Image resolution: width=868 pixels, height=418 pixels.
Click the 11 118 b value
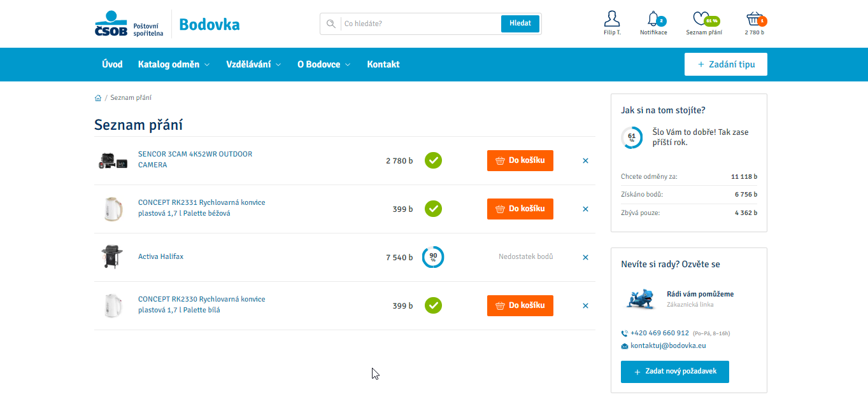pos(744,176)
